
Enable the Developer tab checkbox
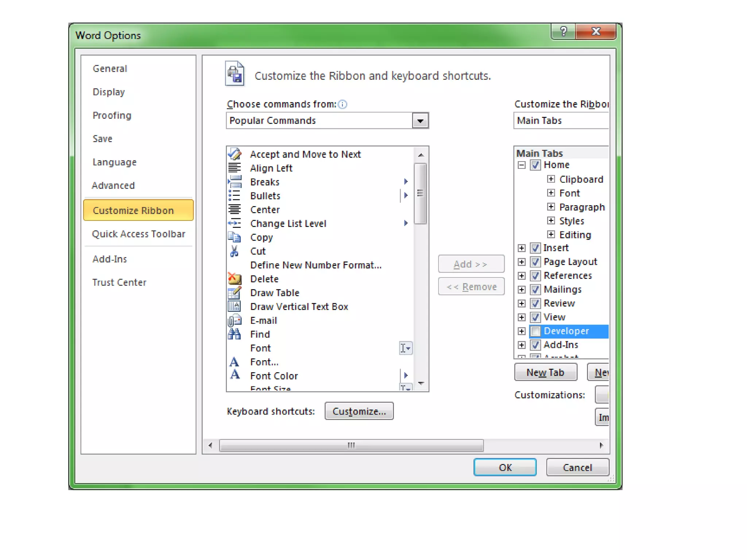pos(535,331)
